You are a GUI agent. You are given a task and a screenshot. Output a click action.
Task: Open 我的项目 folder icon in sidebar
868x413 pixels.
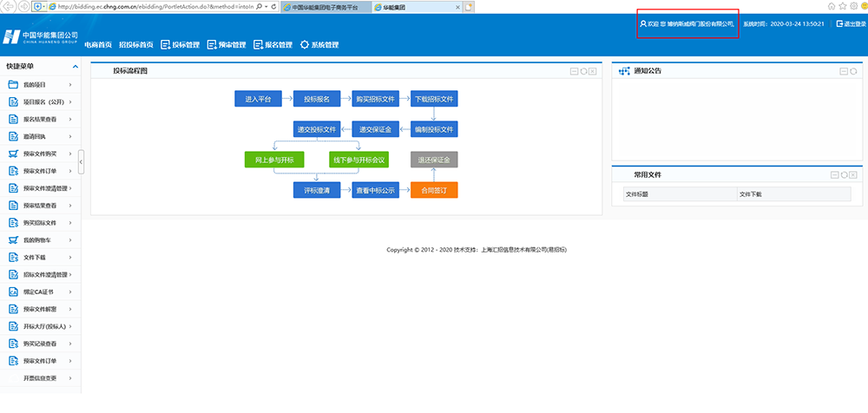click(x=13, y=84)
